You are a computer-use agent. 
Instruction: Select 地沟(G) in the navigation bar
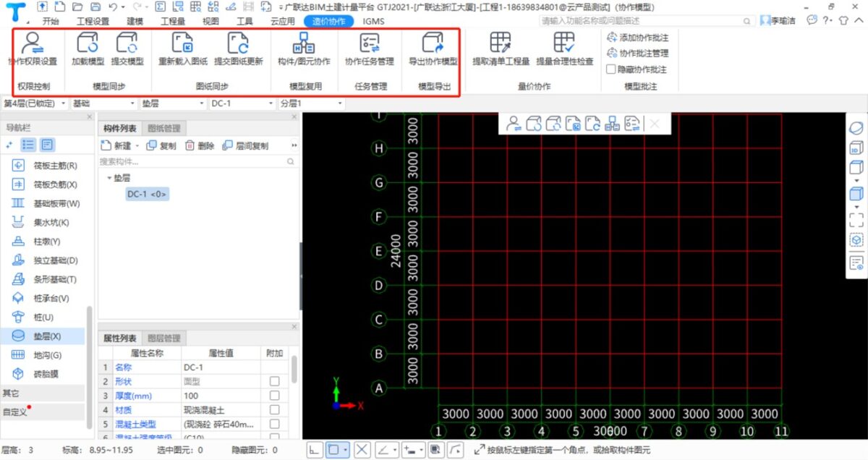(38, 355)
